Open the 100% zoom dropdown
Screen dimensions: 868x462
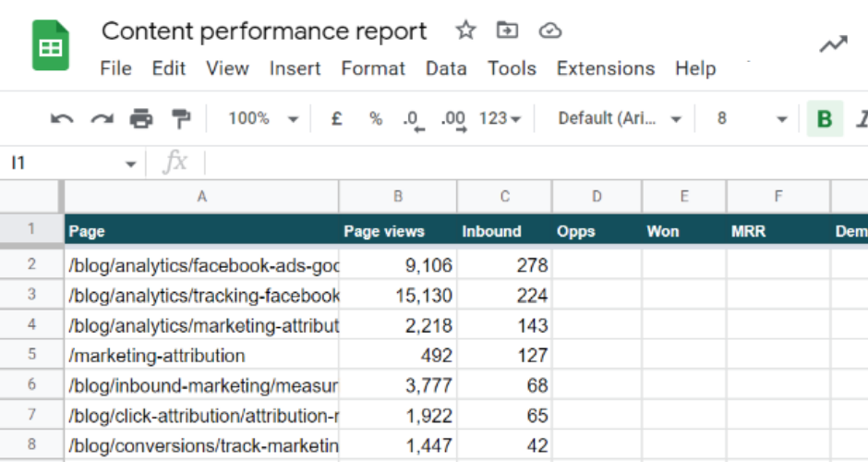263,118
